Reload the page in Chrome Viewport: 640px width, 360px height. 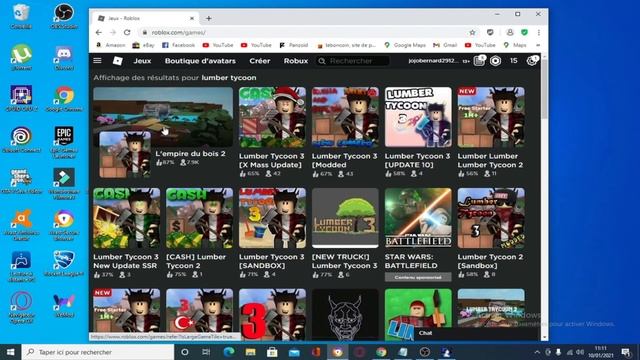click(x=127, y=32)
